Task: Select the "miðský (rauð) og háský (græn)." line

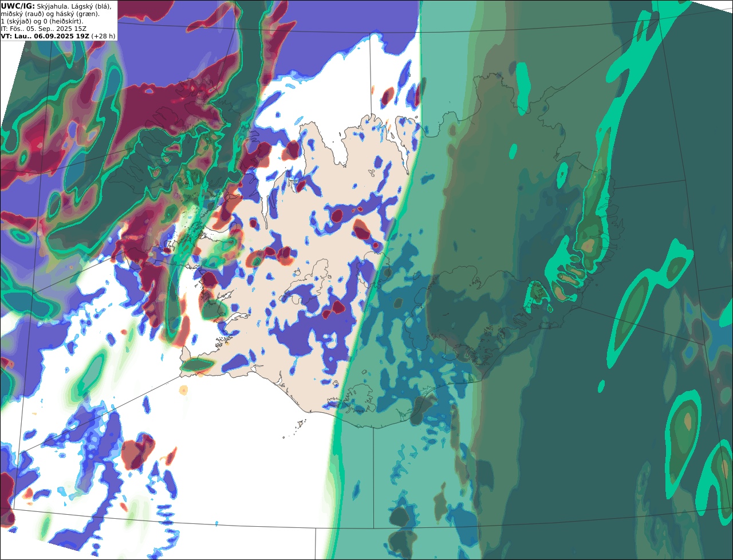Action: coord(50,14)
